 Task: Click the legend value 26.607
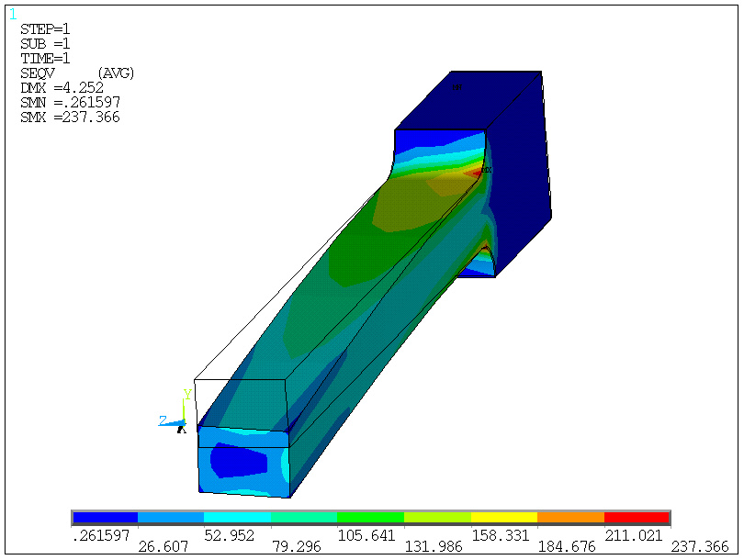pyautogui.click(x=163, y=547)
